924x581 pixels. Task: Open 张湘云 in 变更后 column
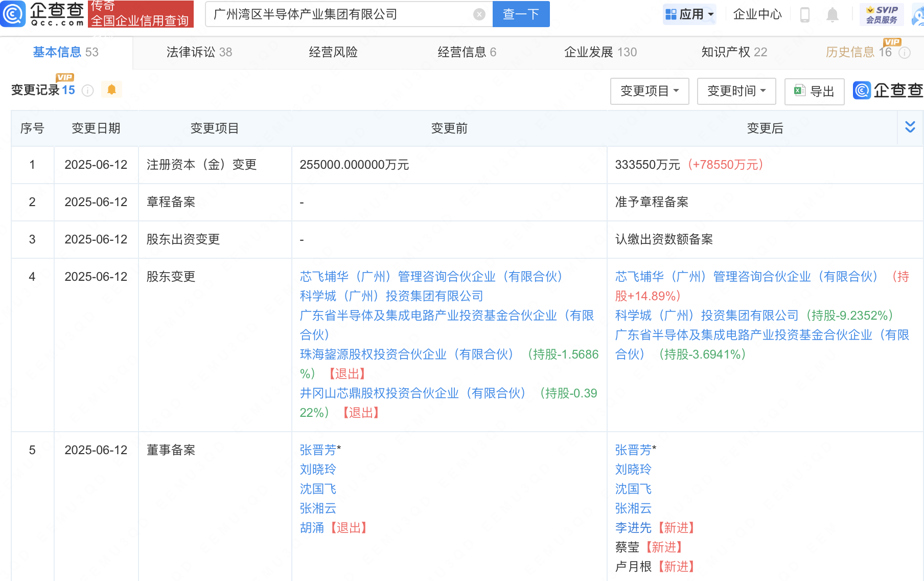coord(633,508)
